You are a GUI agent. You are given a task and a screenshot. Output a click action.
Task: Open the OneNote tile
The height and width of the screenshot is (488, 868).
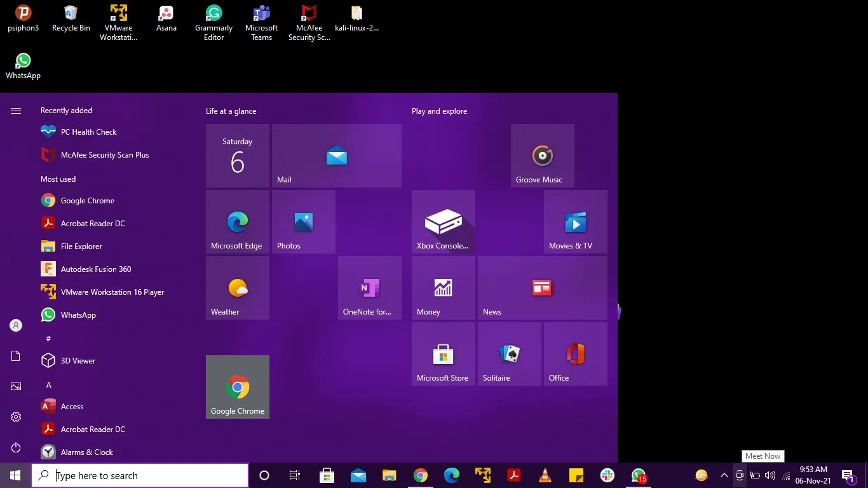pos(370,288)
